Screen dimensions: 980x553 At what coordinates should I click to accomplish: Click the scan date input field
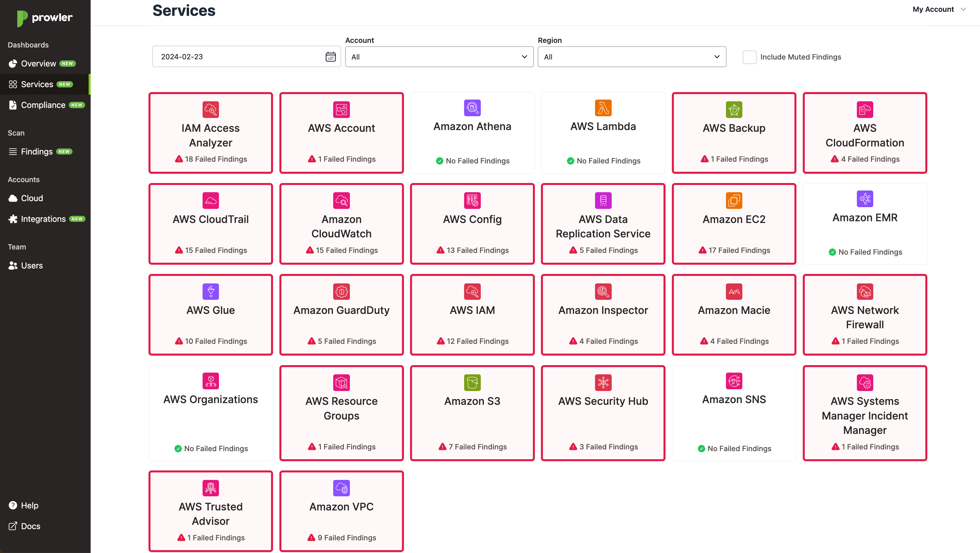click(246, 57)
